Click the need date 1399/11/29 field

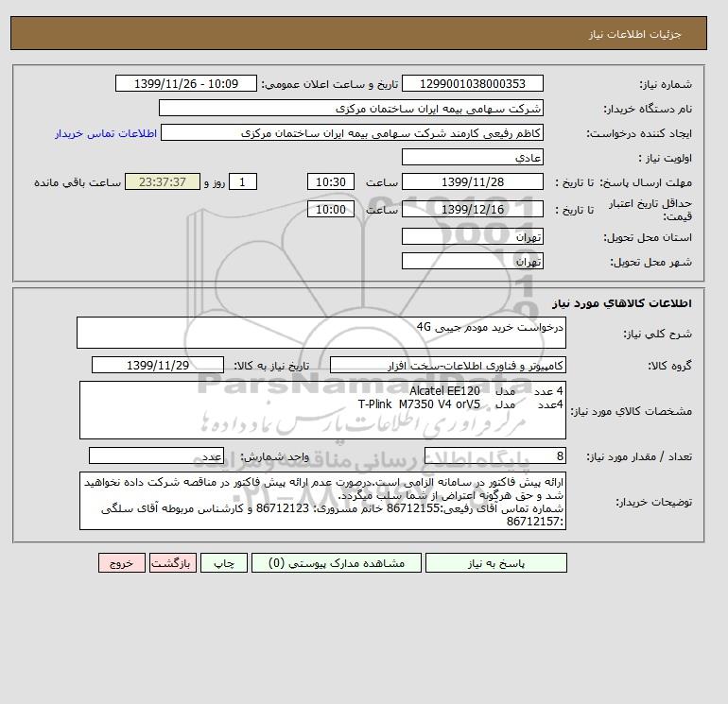coord(158,365)
